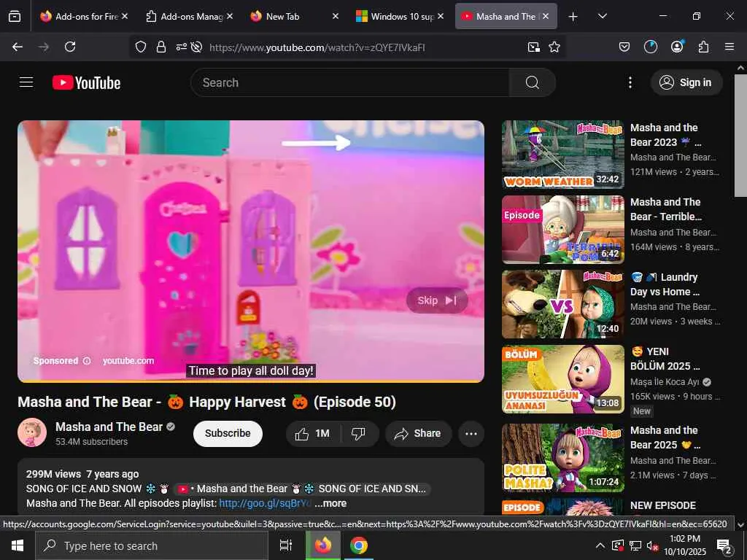Screen dimensions: 747x560
Task: Click the Sign in button
Action: pos(686,82)
